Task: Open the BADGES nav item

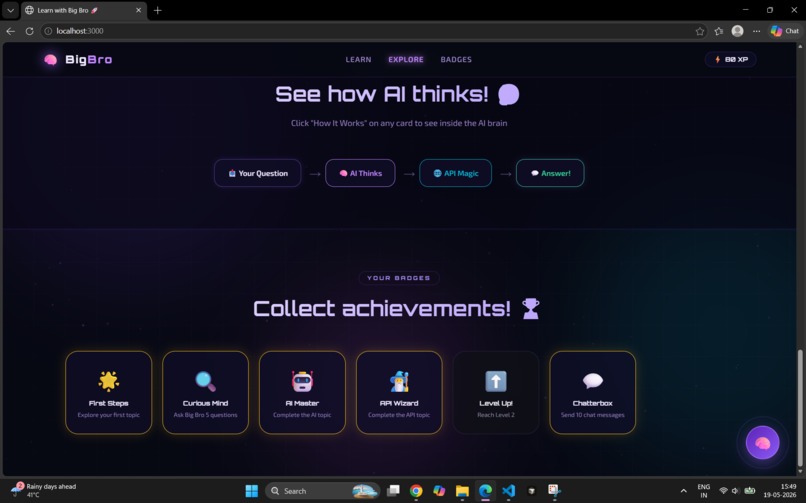Action: (456, 60)
